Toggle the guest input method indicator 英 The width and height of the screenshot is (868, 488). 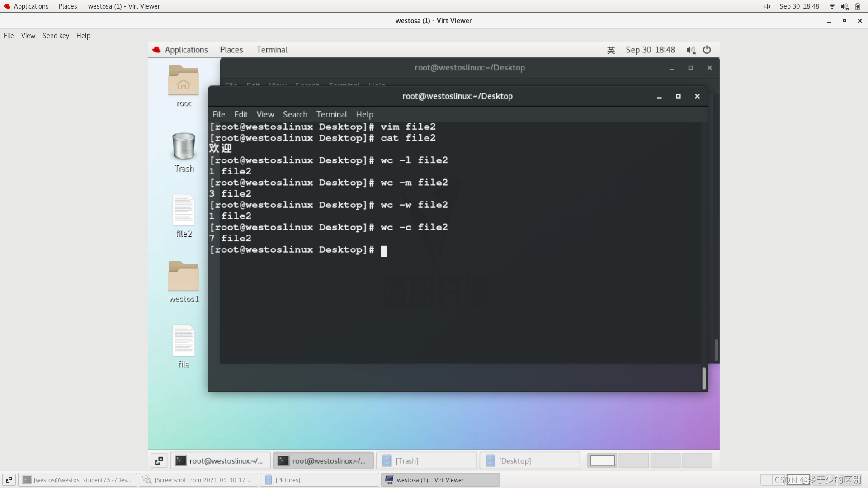point(611,50)
